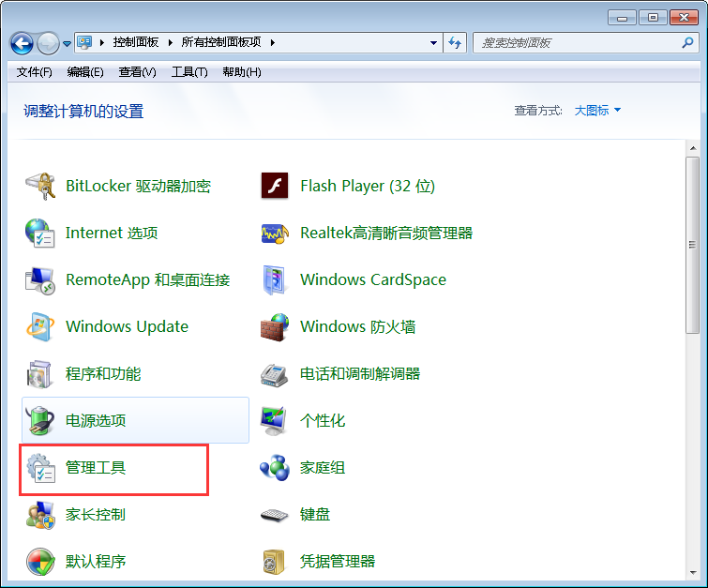708x588 pixels.
Task: Open the 管理工具 gear icon
Action: coord(40,468)
